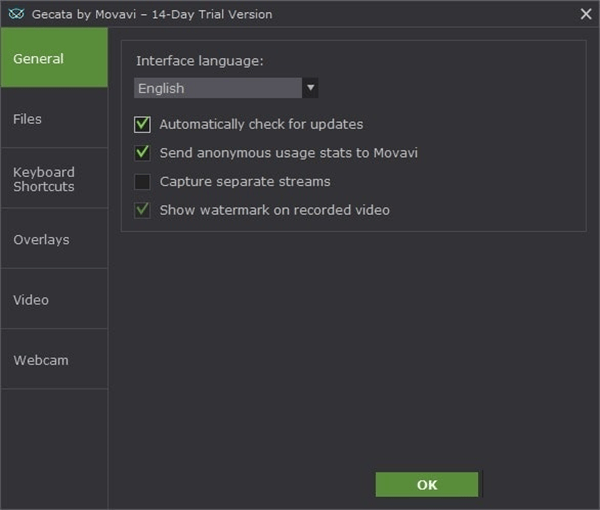Toggle the Show watermark on recorded video checkbox

coord(143,210)
